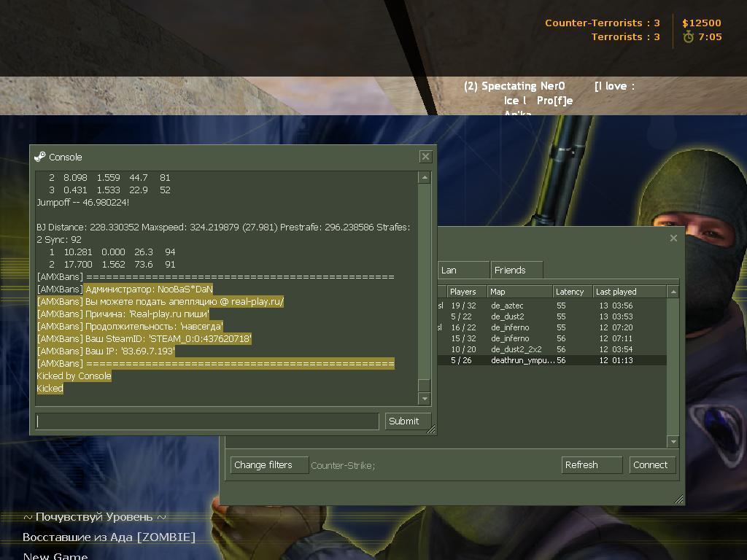This screenshot has height=560, width=747.
Task: Click the server list scroll down arrow
Action: [673, 441]
